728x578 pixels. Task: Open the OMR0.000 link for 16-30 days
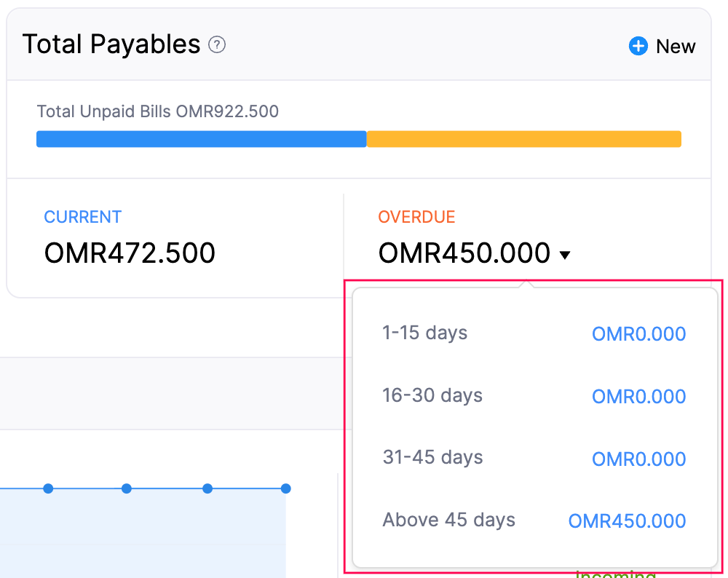pos(638,396)
